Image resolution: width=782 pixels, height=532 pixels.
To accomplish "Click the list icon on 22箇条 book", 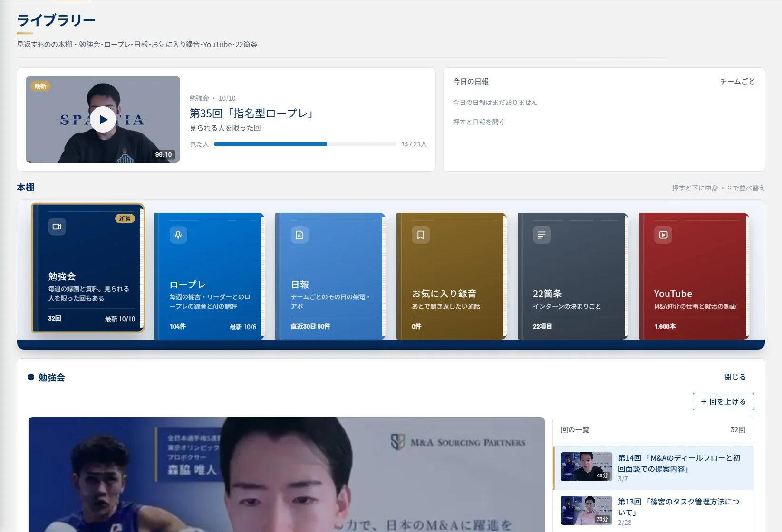I will click(x=542, y=235).
